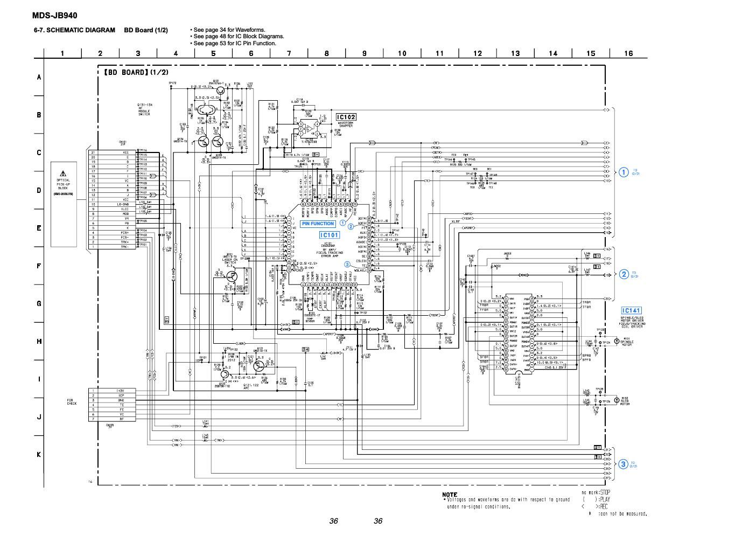Click the Q121, 122 APC label
This screenshot has height=535, width=756.
(x=250, y=386)
